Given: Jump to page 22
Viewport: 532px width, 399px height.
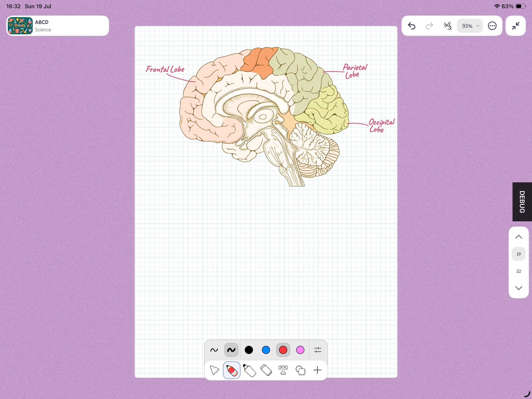Looking at the screenshot, I should pyautogui.click(x=519, y=271).
